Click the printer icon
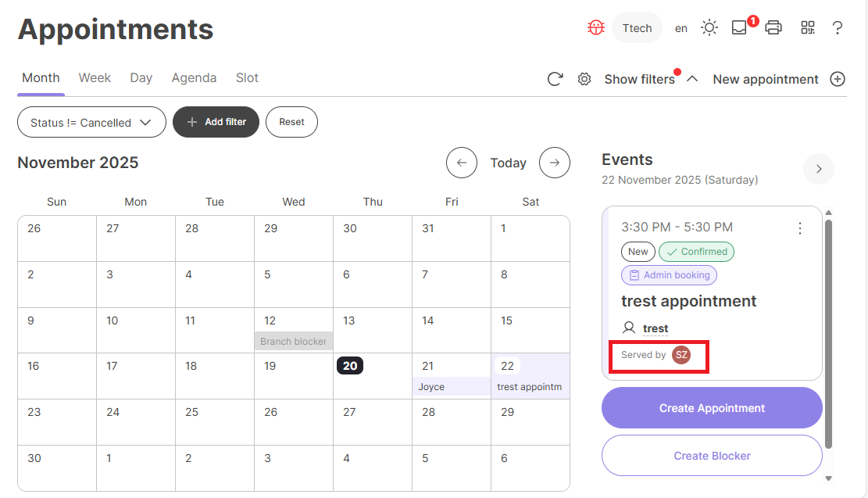This screenshot has height=498, width=868. pyautogui.click(x=773, y=28)
